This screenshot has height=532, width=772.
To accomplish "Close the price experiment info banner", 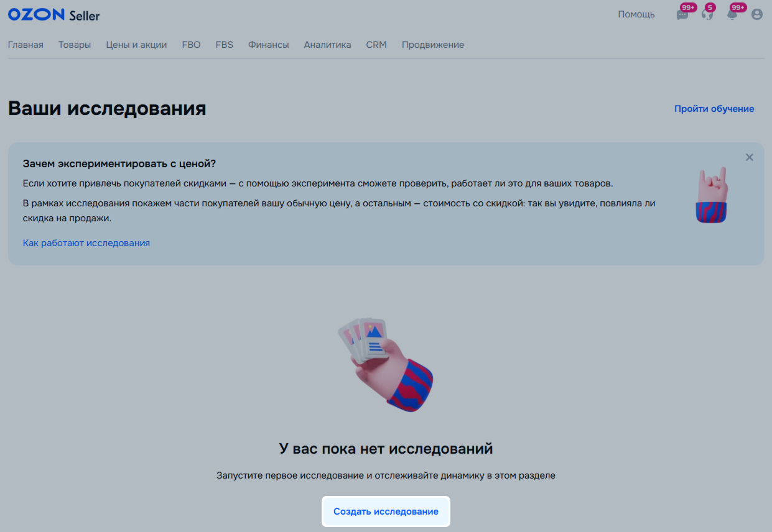I will 750,157.
